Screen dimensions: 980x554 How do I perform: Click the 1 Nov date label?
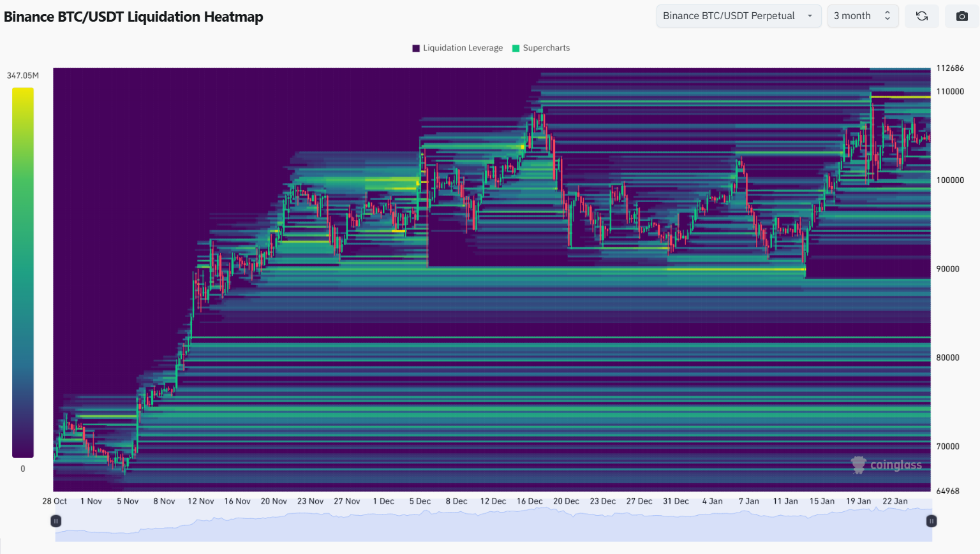coord(91,501)
